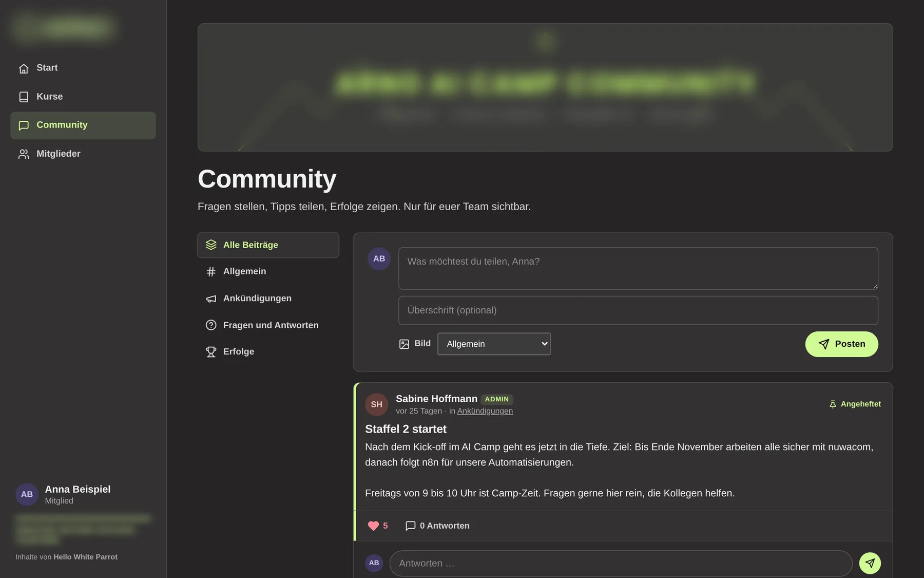This screenshot has height=578, width=924.
Task: Filter posts by Allgemein channel
Action: click(268, 271)
